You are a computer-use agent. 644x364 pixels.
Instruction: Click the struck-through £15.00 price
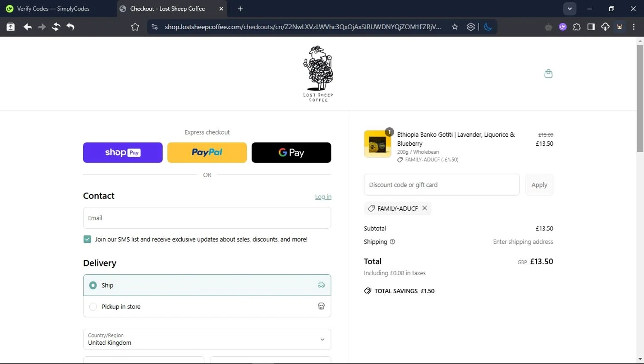tap(546, 135)
